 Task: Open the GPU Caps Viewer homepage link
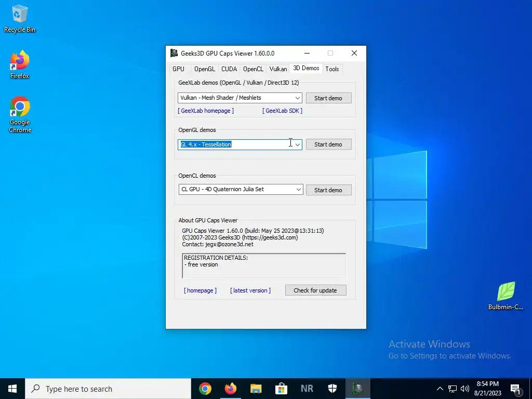tap(200, 290)
